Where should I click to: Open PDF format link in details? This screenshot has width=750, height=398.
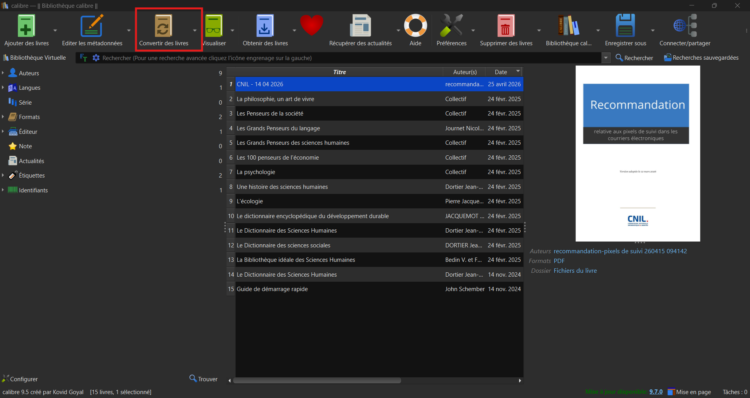point(559,261)
